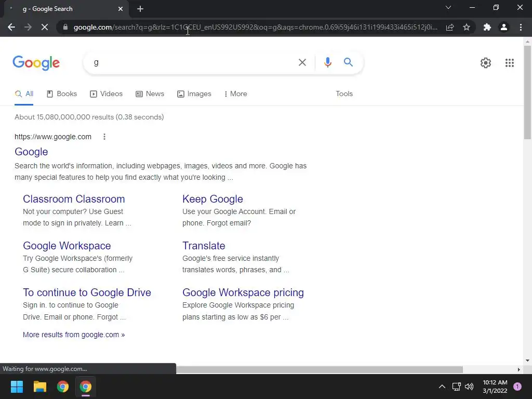Click the forward navigation arrow

click(x=28, y=27)
